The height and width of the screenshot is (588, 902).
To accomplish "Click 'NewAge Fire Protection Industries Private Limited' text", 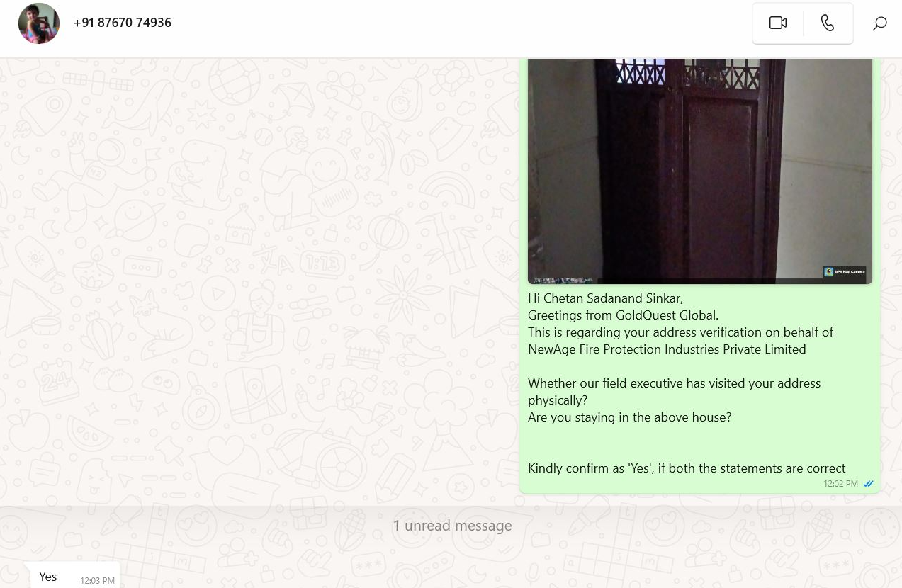I will click(667, 349).
